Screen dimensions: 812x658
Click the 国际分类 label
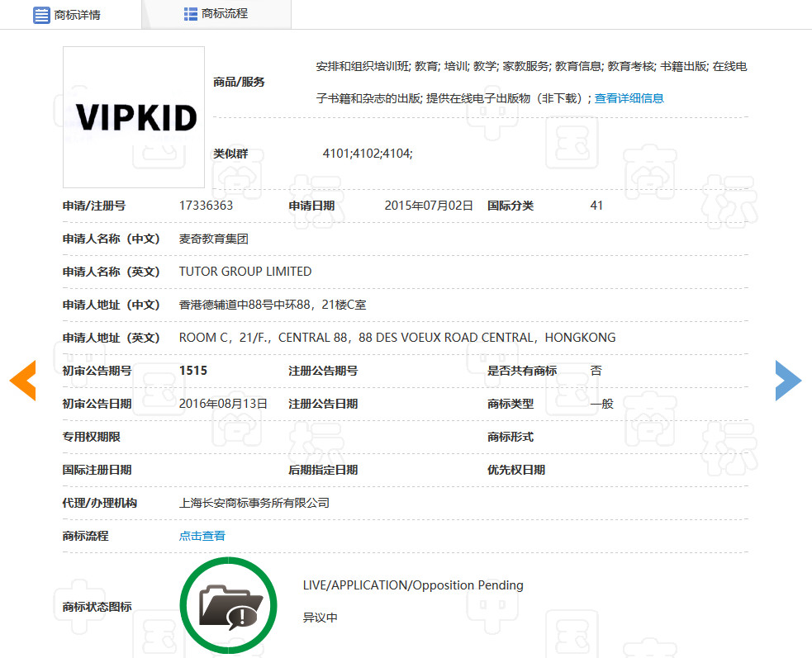(x=510, y=206)
